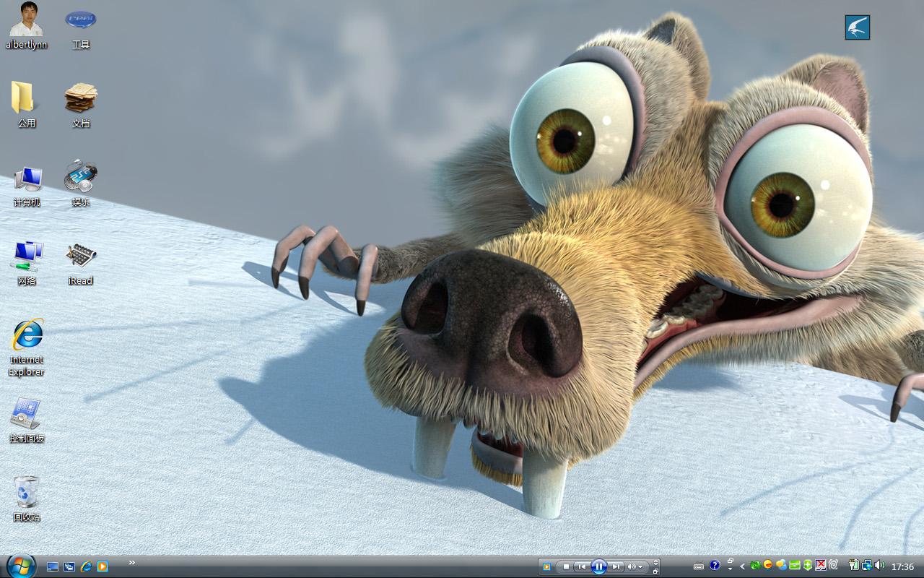
Task: Expand the Quick Launch overflow chevron
Action: point(132,562)
